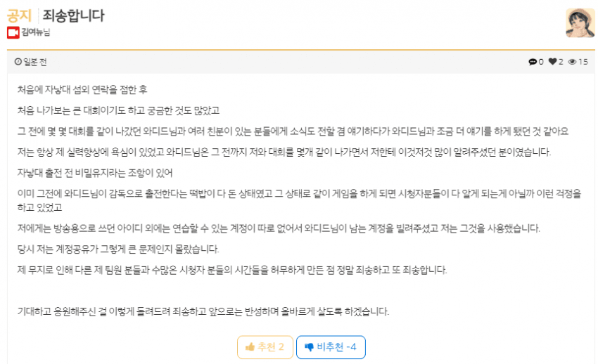Click the heart icon showing 2 likes
The width and height of the screenshot is (598, 364).
click(x=552, y=62)
